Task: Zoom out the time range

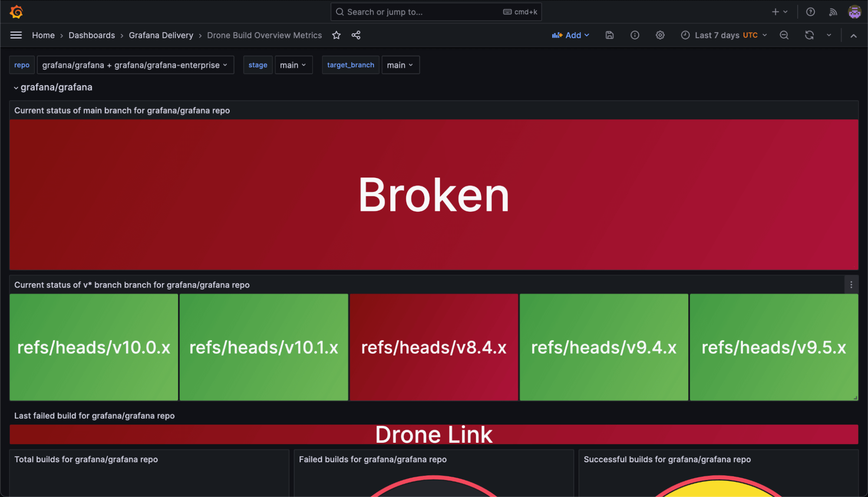Action: coord(784,35)
